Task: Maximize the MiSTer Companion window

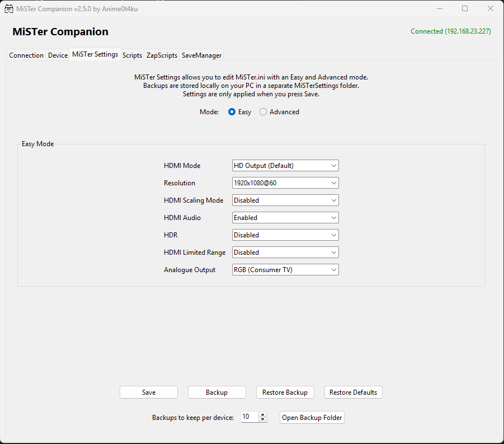Action: 465,9
